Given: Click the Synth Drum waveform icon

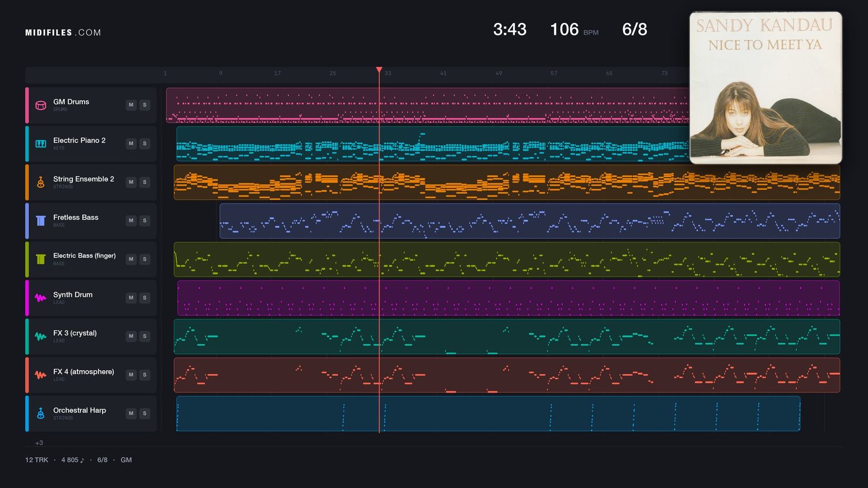Looking at the screenshot, I should point(41,298).
